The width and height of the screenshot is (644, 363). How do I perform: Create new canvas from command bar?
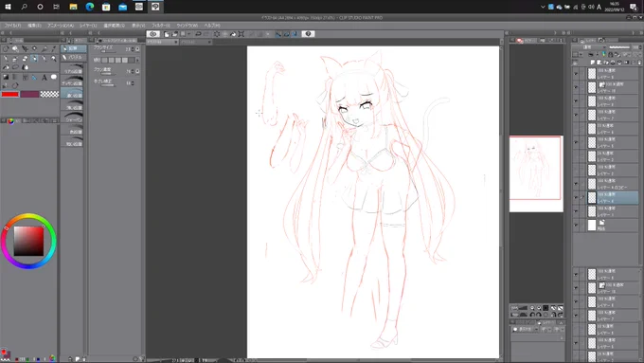[x=167, y=34]
